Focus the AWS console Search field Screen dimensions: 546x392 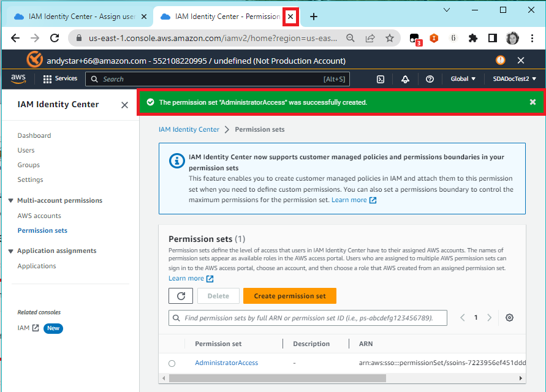pos(218,79)
